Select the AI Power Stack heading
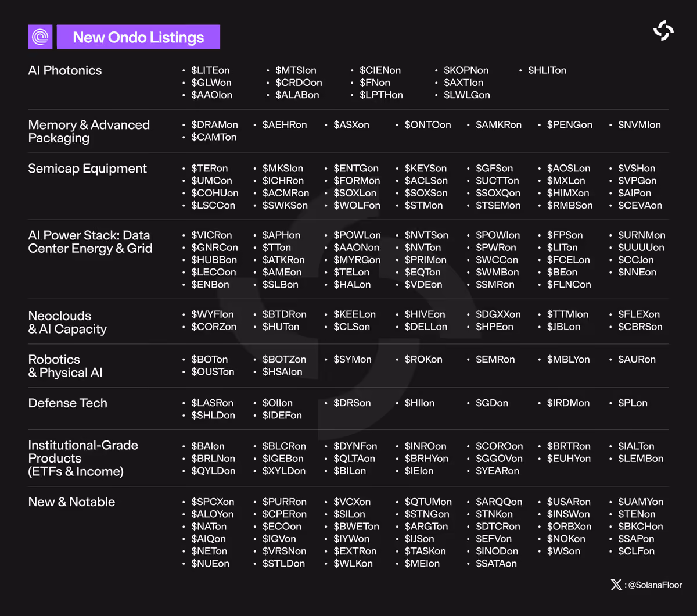This screenshot has height=616, width=697. [x=91, y=242]
